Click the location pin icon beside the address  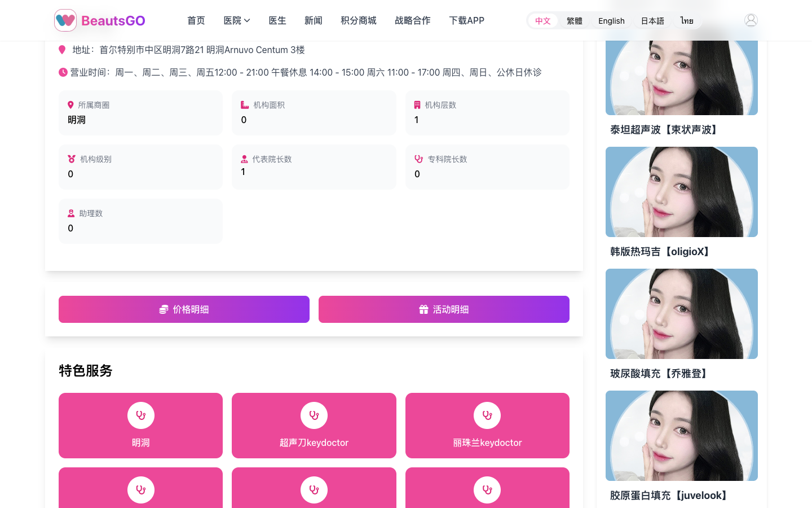[x=62, y=50]
